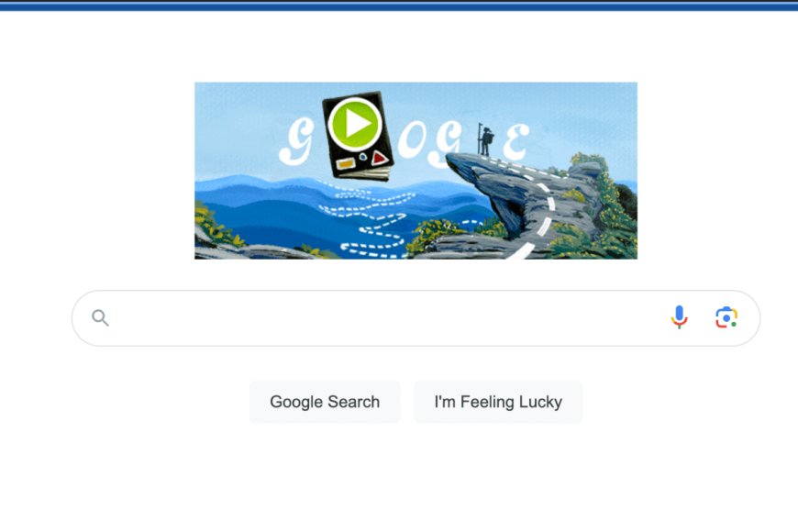Open Google Lens image search camera icon
Image resolution: width=798 pixels, height=532 pixels.
726,317
